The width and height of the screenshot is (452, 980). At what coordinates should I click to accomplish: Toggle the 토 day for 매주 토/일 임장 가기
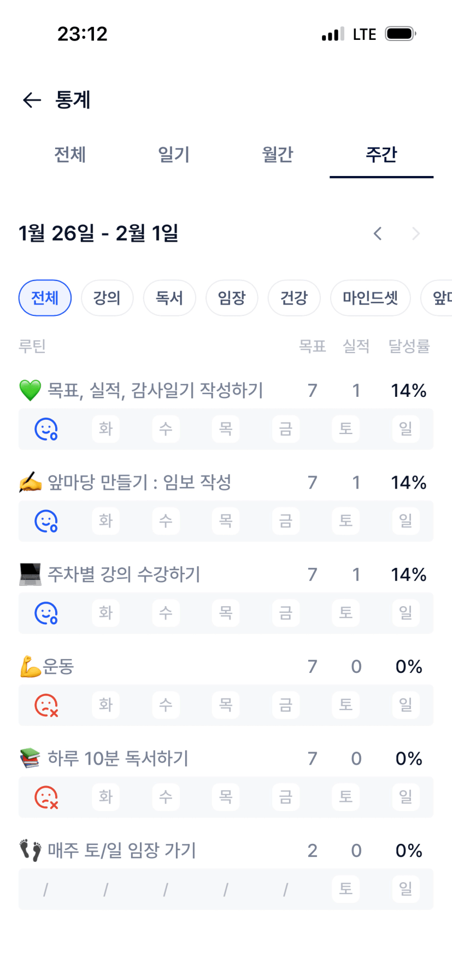345,889
